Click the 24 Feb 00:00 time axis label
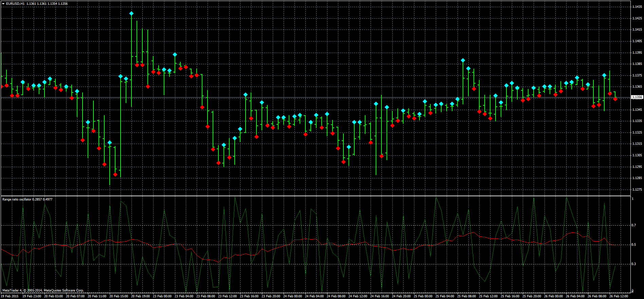Image resolution: width=644 pixels, height=299 pixels. pos(292,296)
